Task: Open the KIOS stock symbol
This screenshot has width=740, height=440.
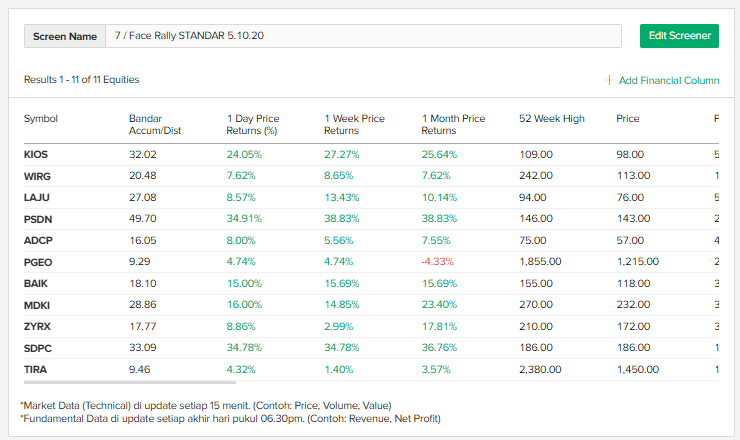Action: (36, 155)
